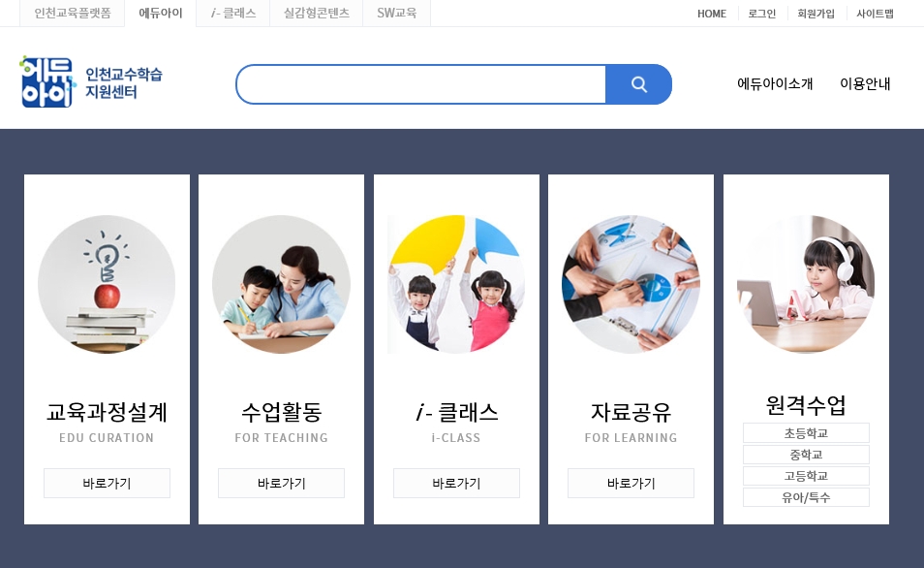Select 초등학교 under 원격수업
924x568 pixels.
click(x=806, y=433)
